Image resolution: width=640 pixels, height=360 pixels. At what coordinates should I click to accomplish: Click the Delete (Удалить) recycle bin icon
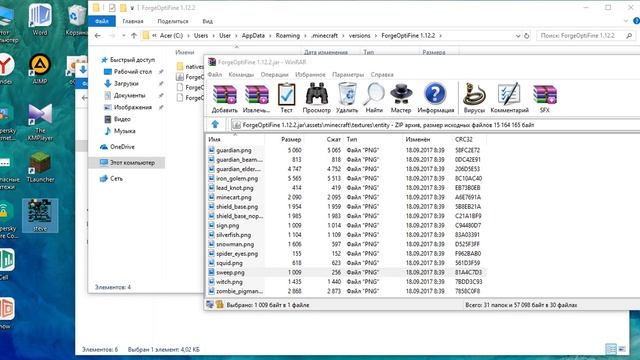point(347,99)
